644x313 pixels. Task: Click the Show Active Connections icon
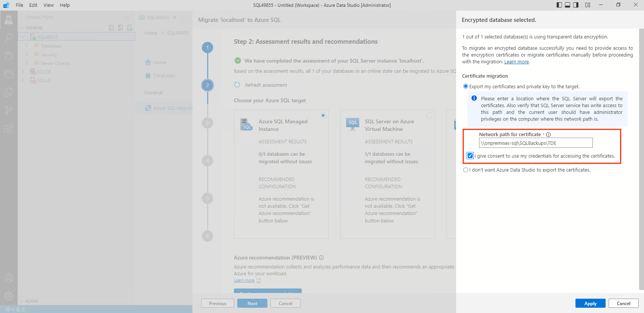click(130, 28)
